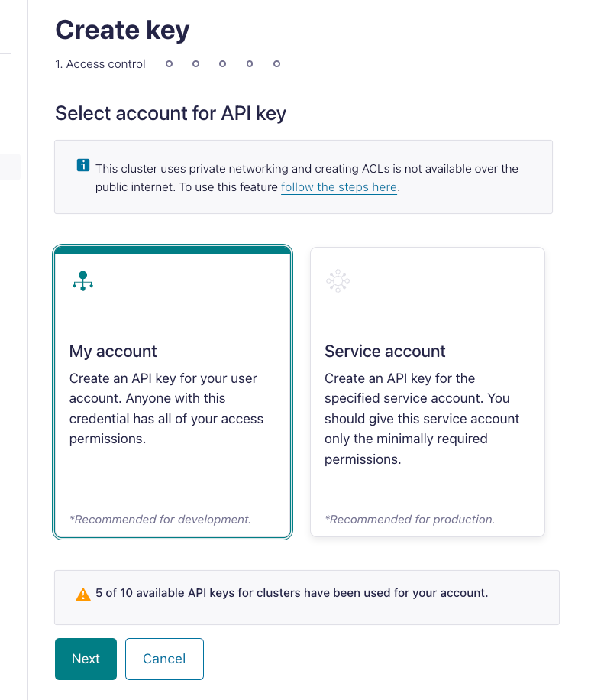Cancel the key creation
The height and width of the screenshot is (700, 604).
point(164,659)
